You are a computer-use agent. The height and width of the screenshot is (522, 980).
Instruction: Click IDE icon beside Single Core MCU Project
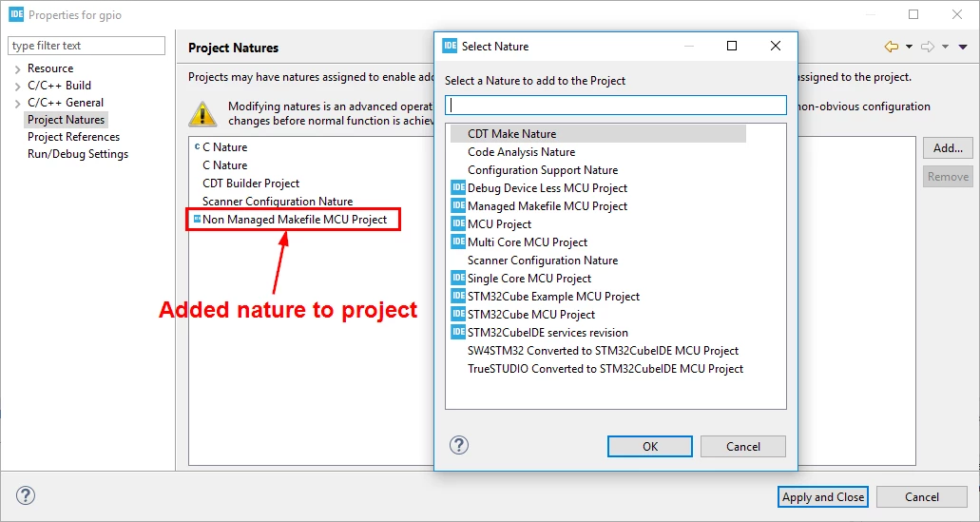(x=458, y=279)
